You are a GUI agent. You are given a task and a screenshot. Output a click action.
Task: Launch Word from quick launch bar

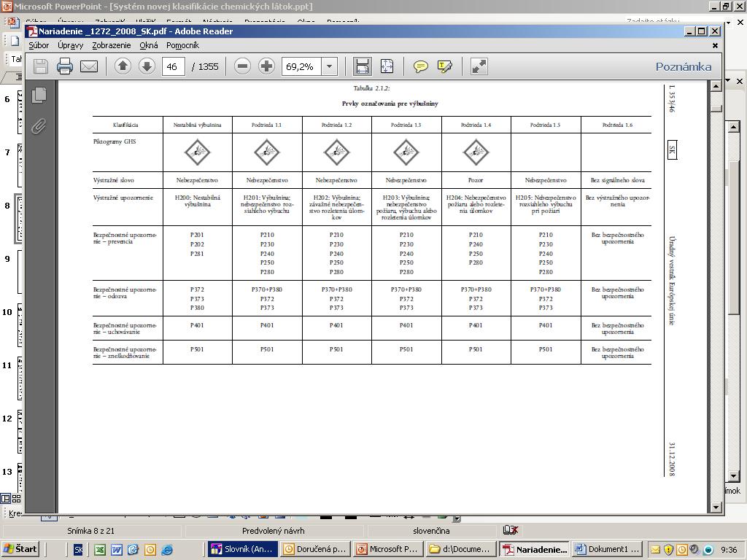point(116,550)
